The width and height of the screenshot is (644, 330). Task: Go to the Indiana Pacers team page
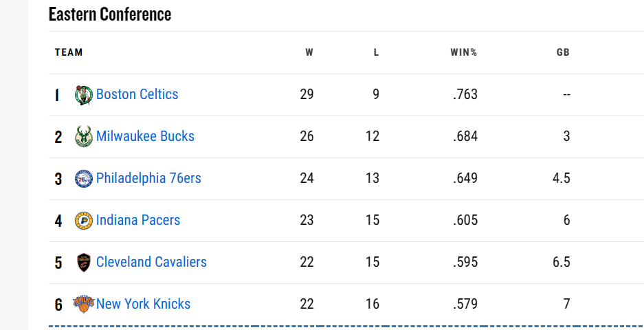pos(138,220)
